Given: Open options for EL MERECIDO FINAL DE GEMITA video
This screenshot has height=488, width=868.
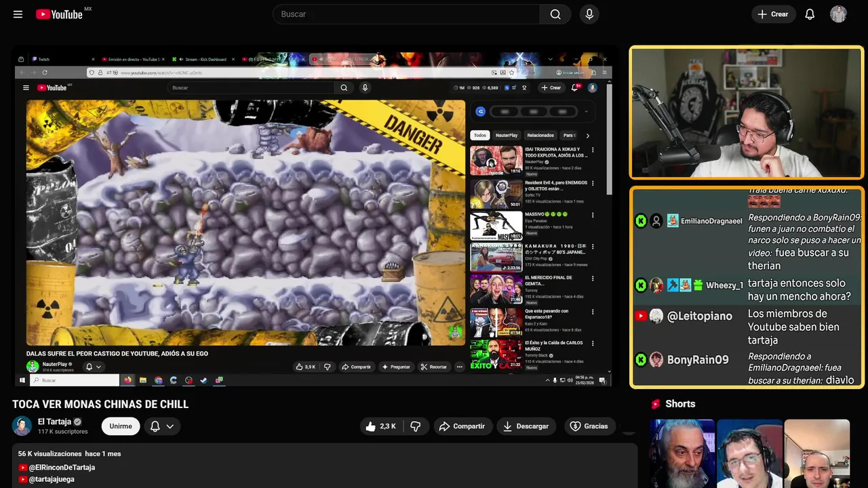Looking at the screenshot, I should [593, 279].
